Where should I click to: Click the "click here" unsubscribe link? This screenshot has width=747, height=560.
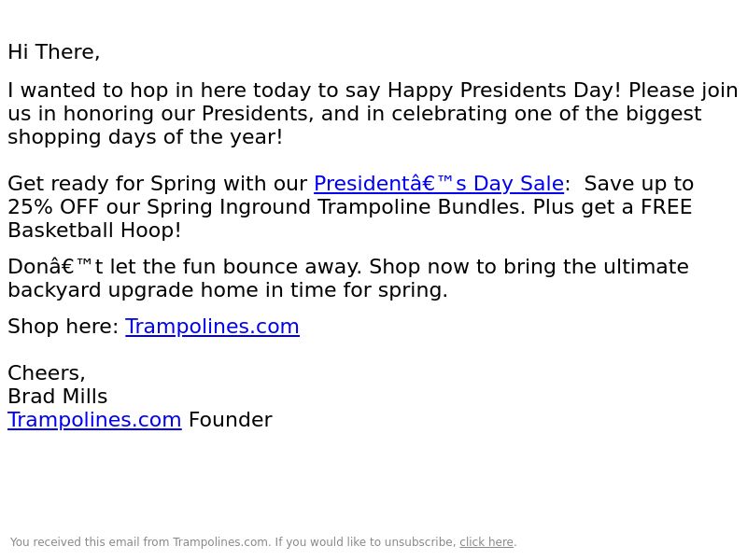(486, 542)
